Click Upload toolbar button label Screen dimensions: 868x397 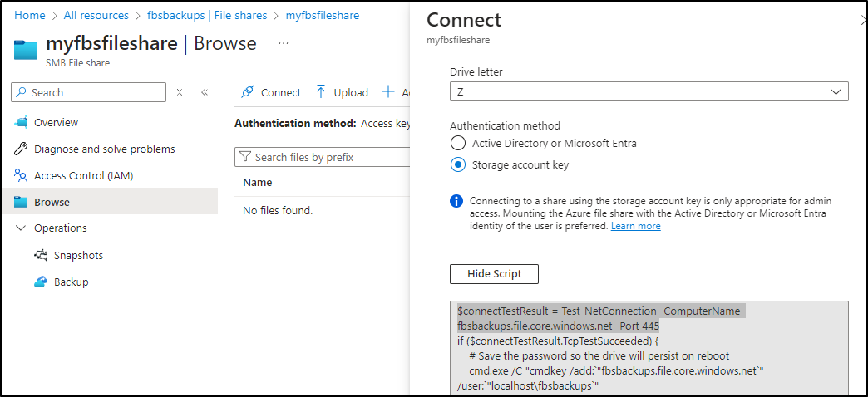351,93
